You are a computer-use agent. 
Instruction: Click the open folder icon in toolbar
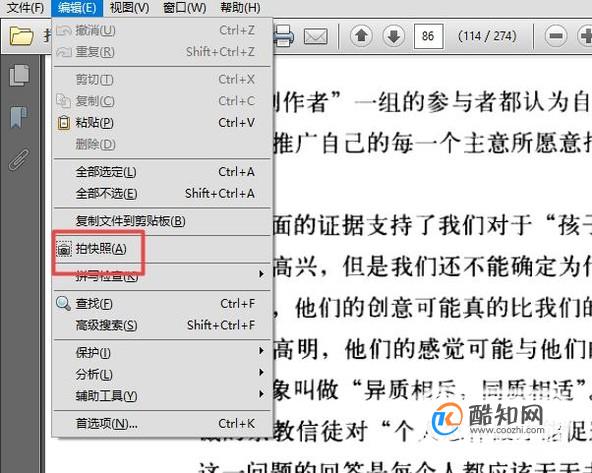click(x=21, y=36)
